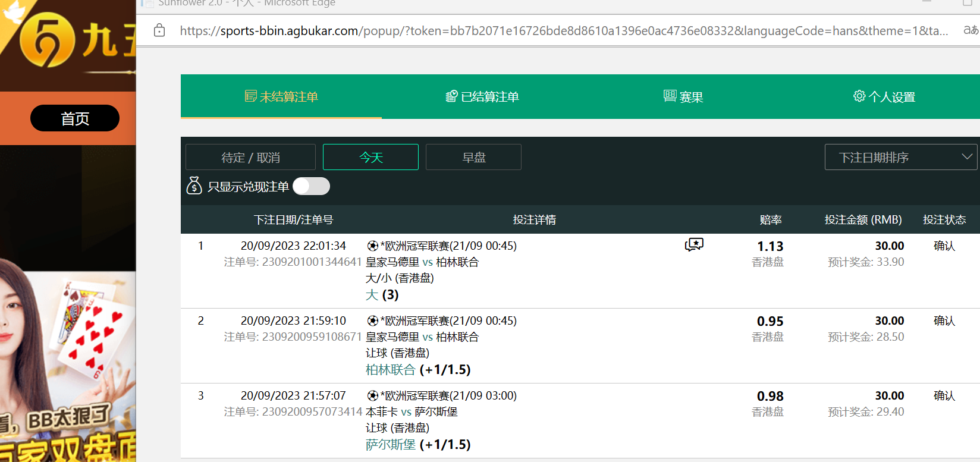Click the 投注详情 column header
Screen dimensions: 980x462
(535, 219)
